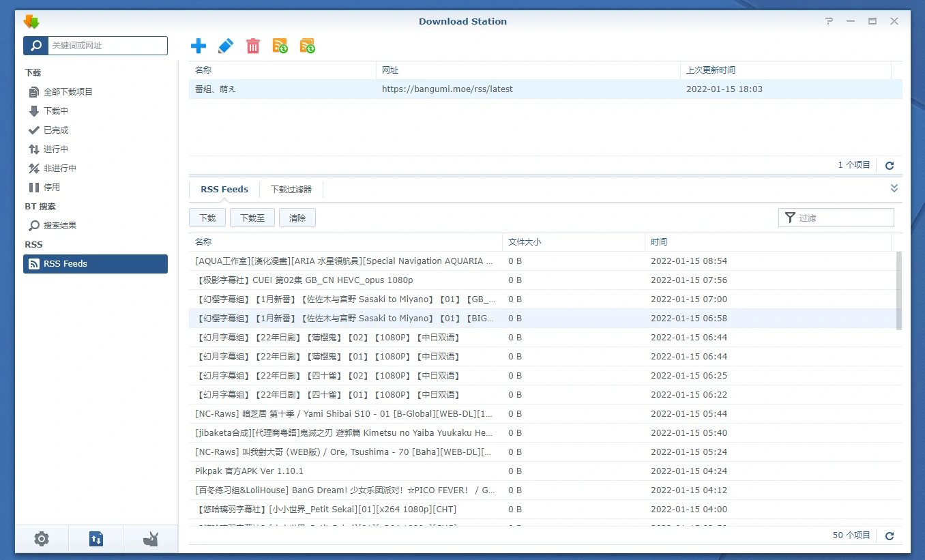Select 已完成 in the sidebar
The width and height of the screenshot is (925, 560).
pyautogui.click(x=56, y=130)
